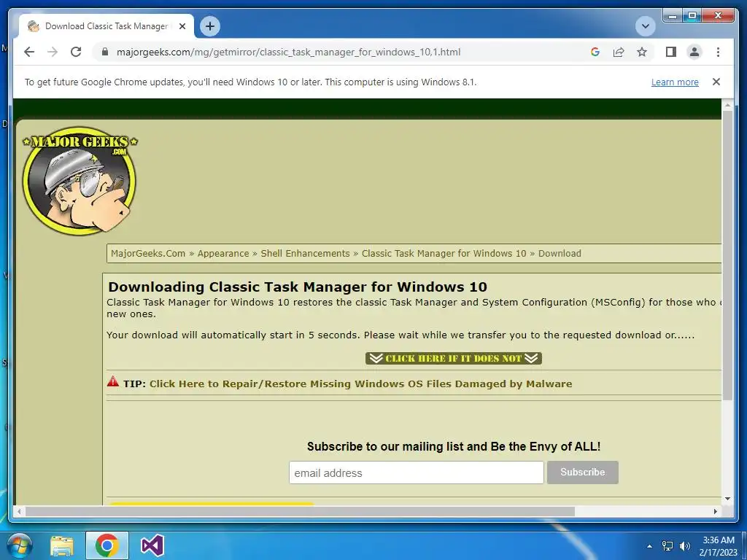Viewport: 747px width, 560px height.
Task: Click the vertical scrollbar thumb
Action: pyautogui.click(x=727, y=254)
